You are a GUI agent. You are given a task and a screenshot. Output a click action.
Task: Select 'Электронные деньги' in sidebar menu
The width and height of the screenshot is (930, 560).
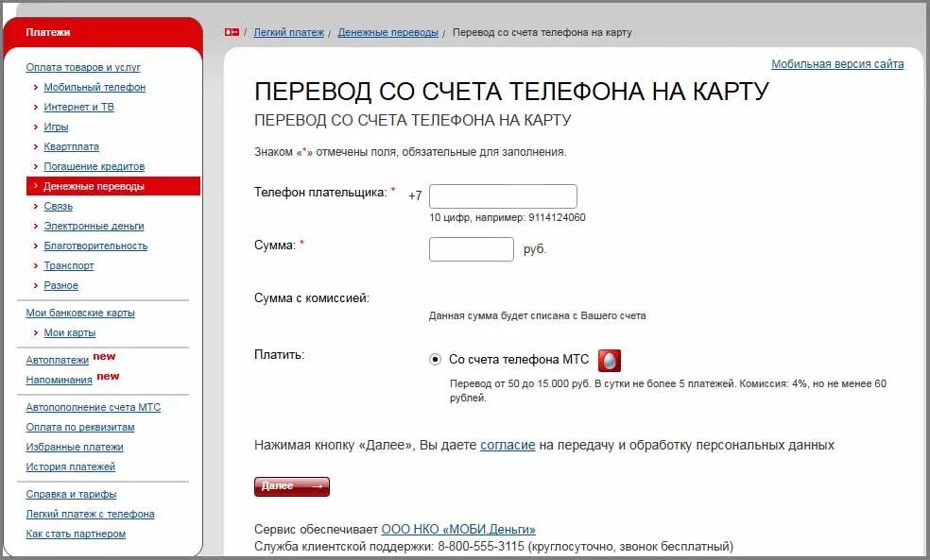tap(94, 227)
